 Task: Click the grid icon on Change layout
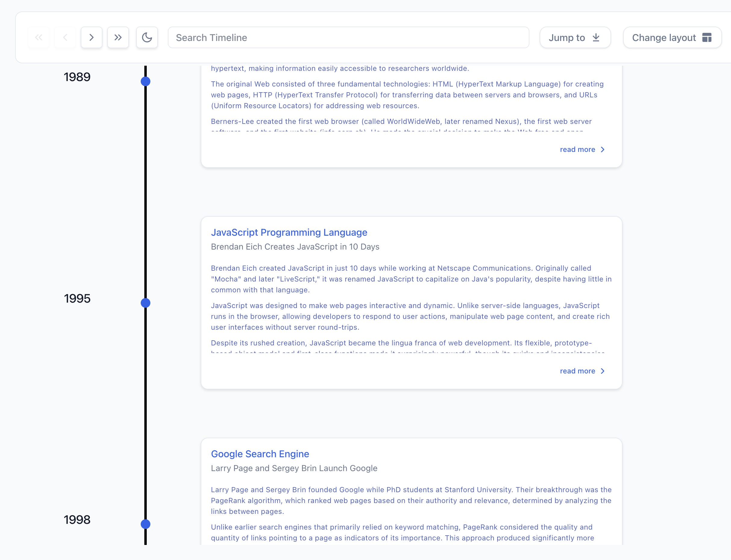pos(707,37)
